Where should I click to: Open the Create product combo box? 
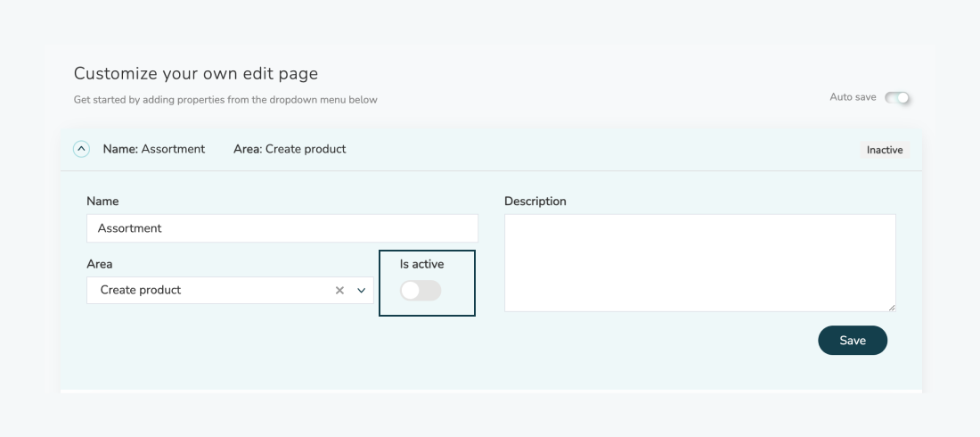pos(230,291)
